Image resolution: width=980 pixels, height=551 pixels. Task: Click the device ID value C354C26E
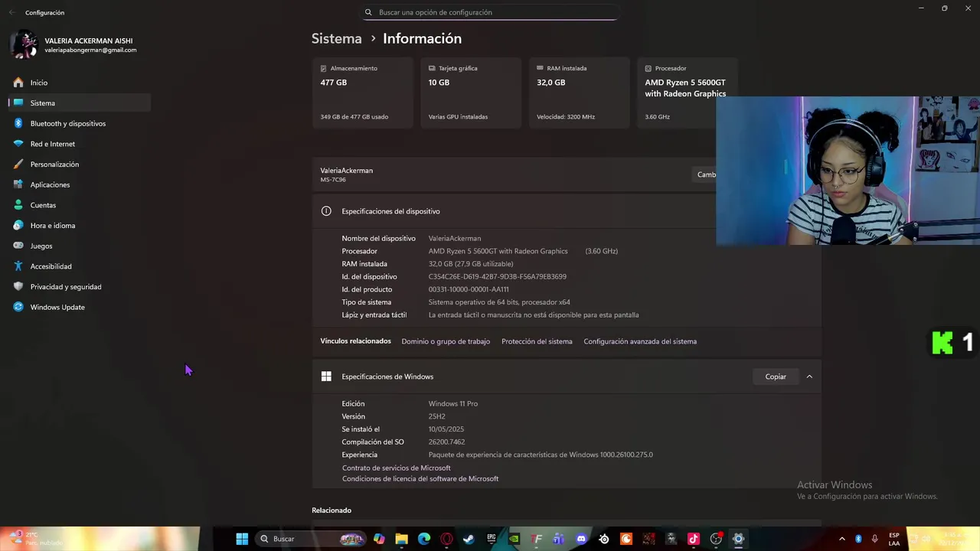click(498, 276)
